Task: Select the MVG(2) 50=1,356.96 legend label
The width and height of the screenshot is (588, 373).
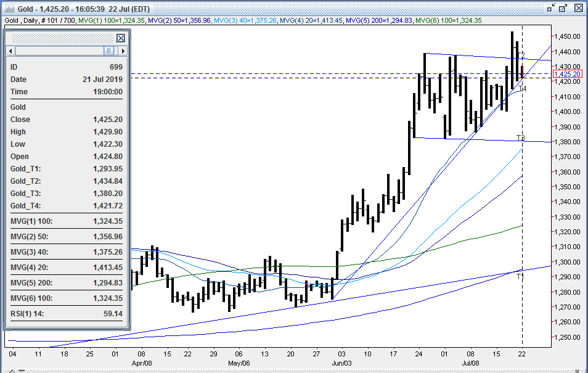Action: (179, 20)
